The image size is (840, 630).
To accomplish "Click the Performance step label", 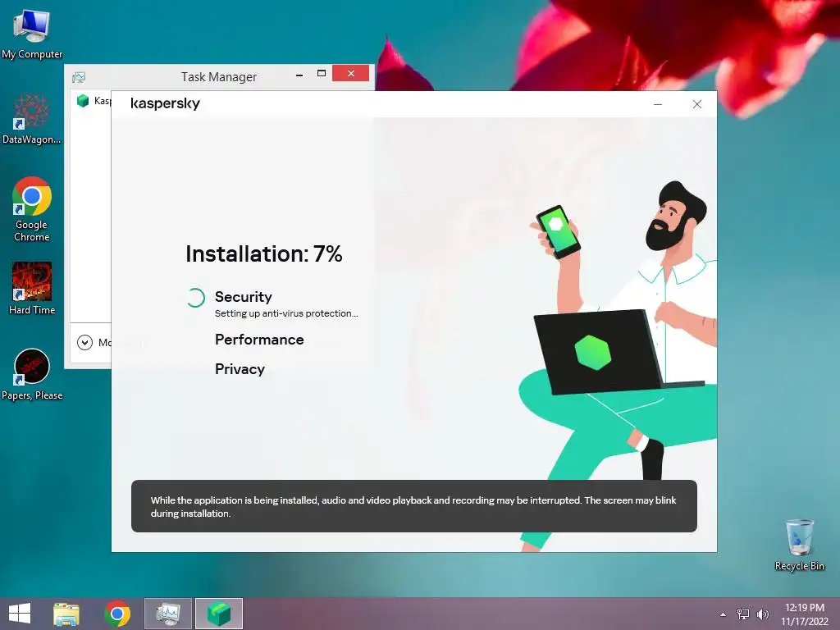I will click(259, 340).
